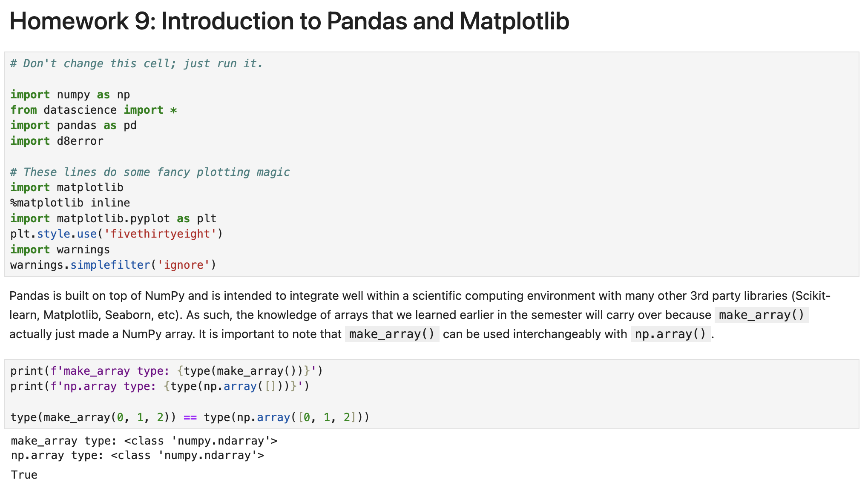The width and height of the screenshot is (868, 488).
Task: Click on "import pandas as pd" line
Action: (x=73, y=125)
